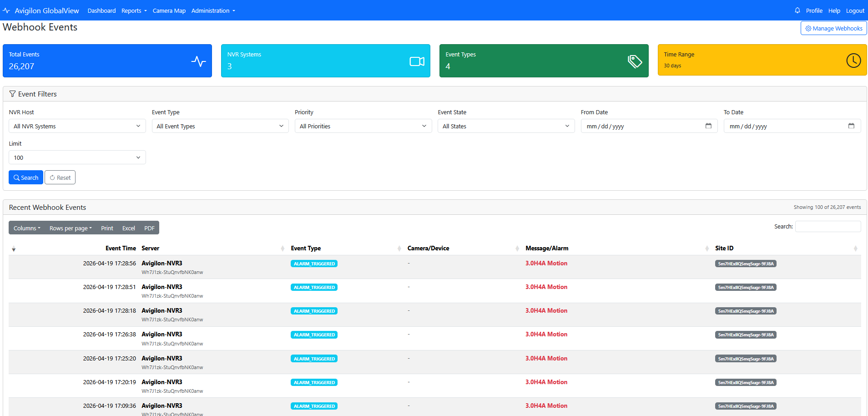Click the Showing 100 of 26,207 events text
Image resolution: width=868 pixels, height=416 pixels.
tap(827, 207)
